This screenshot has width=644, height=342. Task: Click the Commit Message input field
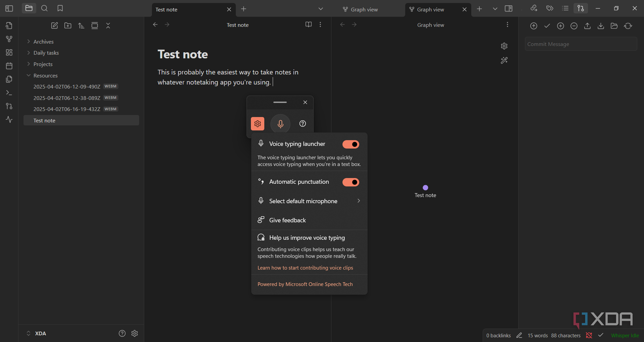coord(581,44)
